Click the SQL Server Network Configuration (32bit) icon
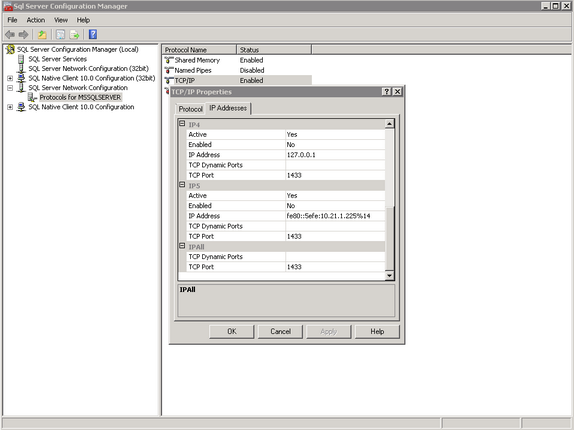This screenshot has width=574, height=430. [21, 68]
